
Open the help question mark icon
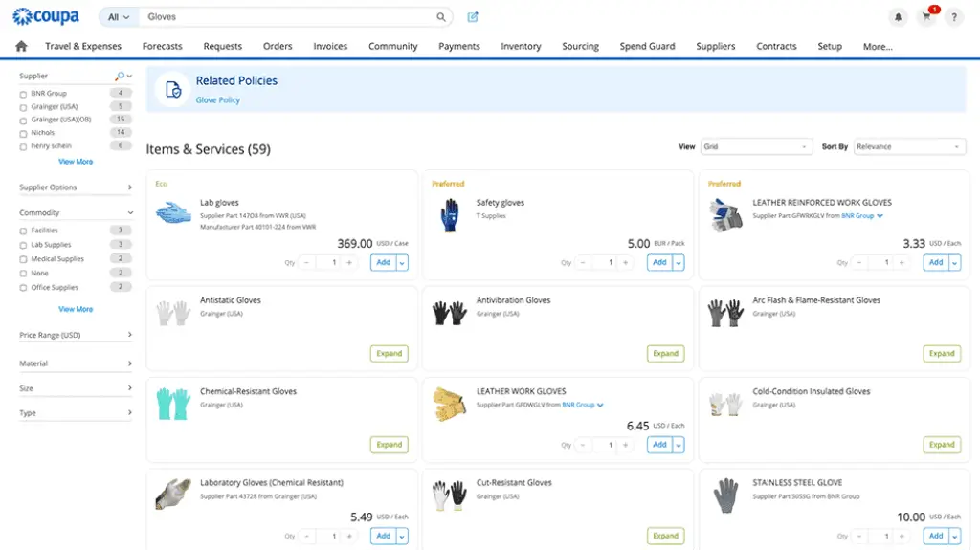(954, 17)
